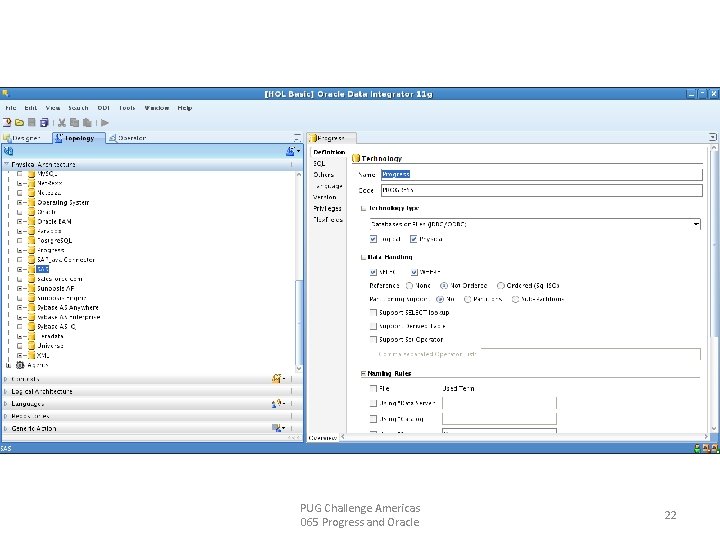Expand the Languages accordion
The image size is (720, 540).
coord(6,404)
